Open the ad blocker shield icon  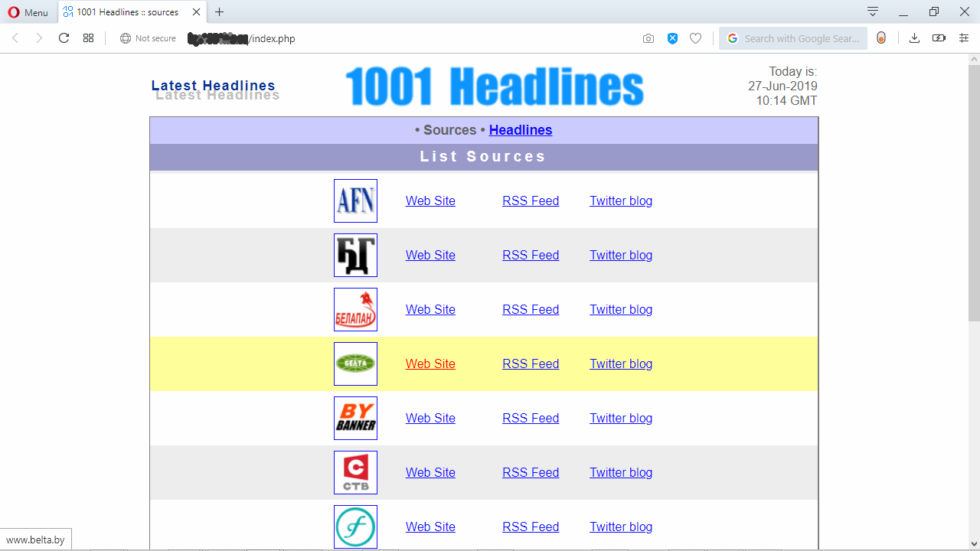coord(672,38)
